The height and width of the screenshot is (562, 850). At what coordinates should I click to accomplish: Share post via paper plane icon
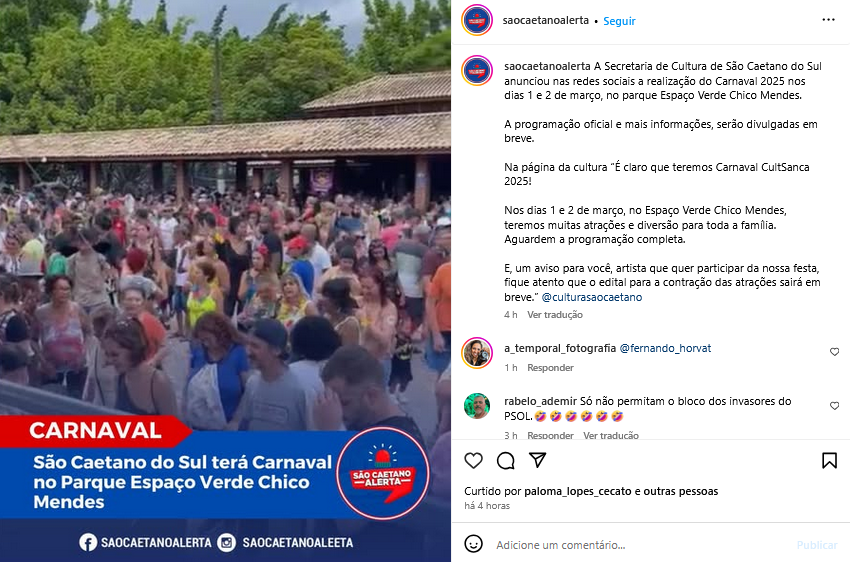click(537, 460)
